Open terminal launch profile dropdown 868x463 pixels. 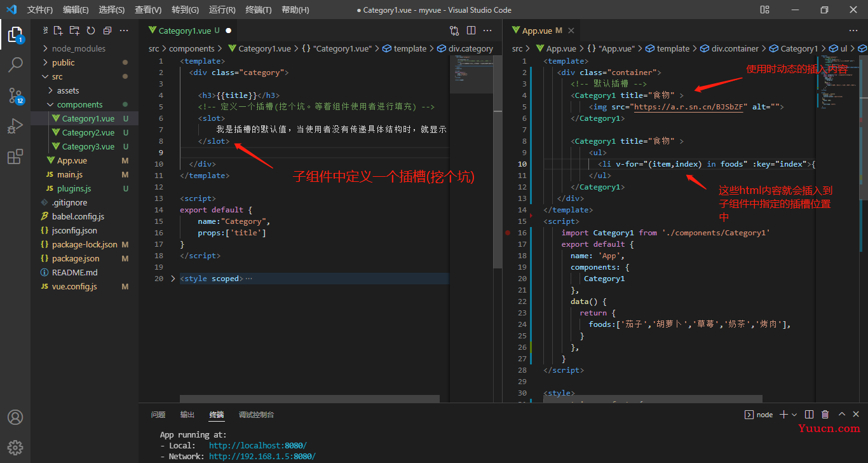[x=794, y=415]
